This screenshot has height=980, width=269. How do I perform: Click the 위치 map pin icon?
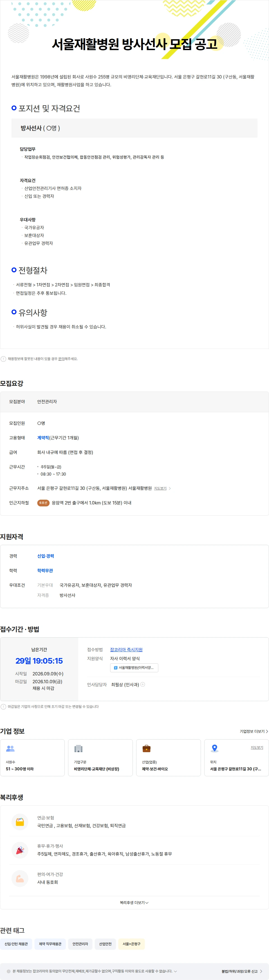pyautogui.click(x=215, y=748)
